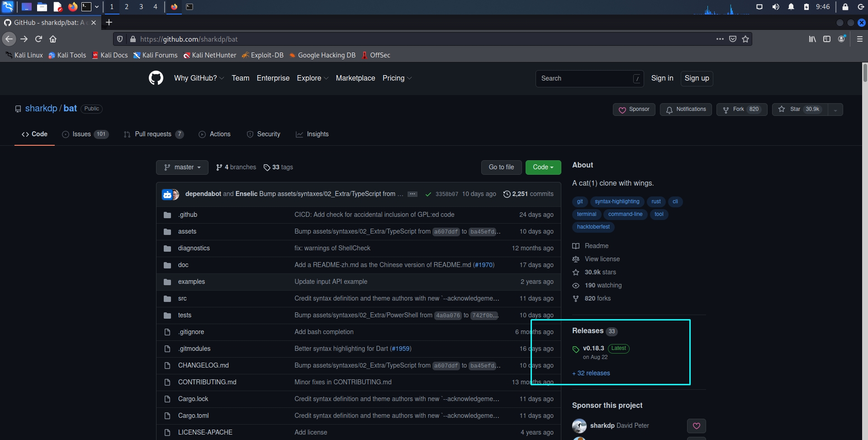Click the commit history clock icon
Viewport: 868px width, 440px height.
coord(507,194)
